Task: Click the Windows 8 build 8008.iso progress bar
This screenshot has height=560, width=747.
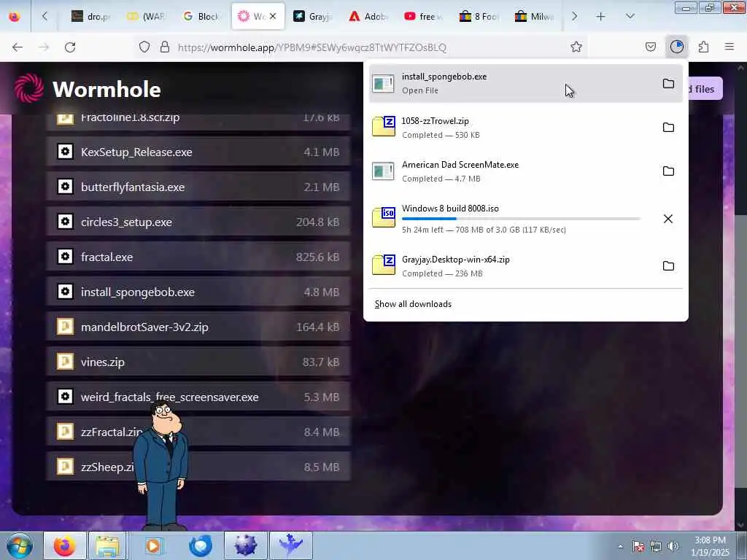Action: click(x=521, y=219)
